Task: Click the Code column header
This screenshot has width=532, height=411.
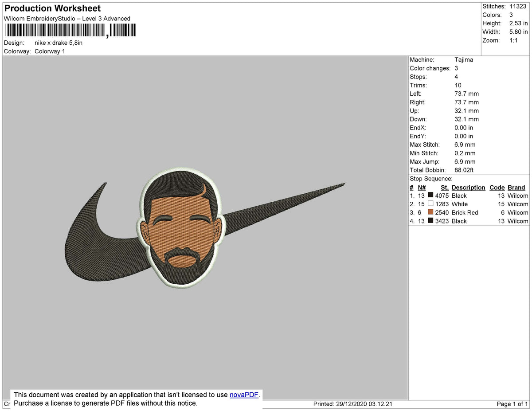Action: pos(497,187)
